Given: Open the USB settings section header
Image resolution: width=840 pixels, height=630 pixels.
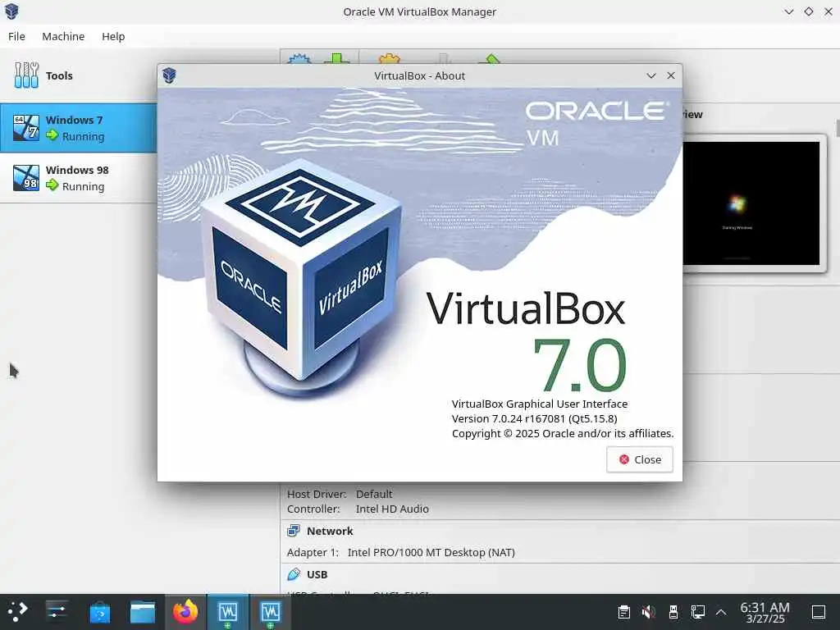Looking at the screenshot, I should (x=317, y=574).
